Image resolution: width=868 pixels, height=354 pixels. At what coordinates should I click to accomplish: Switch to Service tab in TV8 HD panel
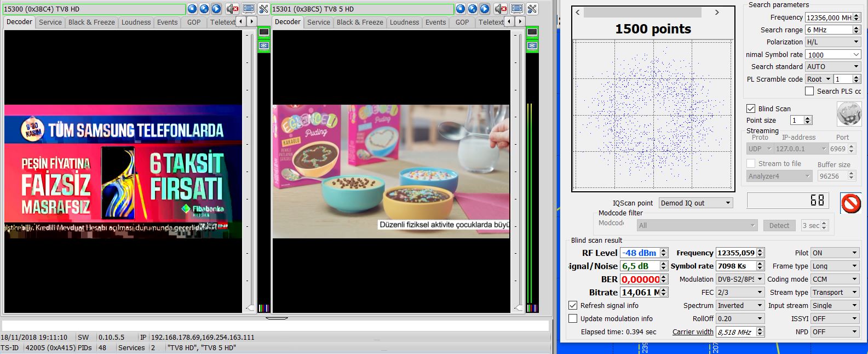point(50,22)
